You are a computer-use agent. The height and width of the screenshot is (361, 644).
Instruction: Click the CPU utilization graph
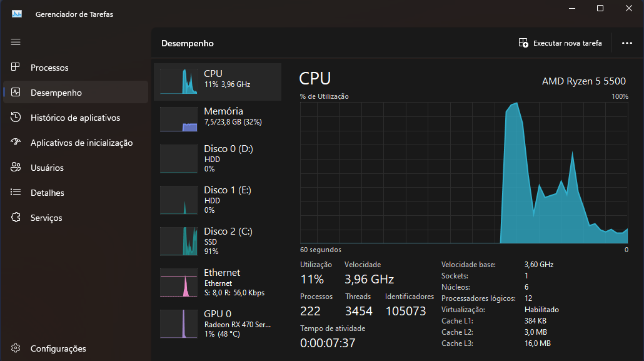point(464,173)
